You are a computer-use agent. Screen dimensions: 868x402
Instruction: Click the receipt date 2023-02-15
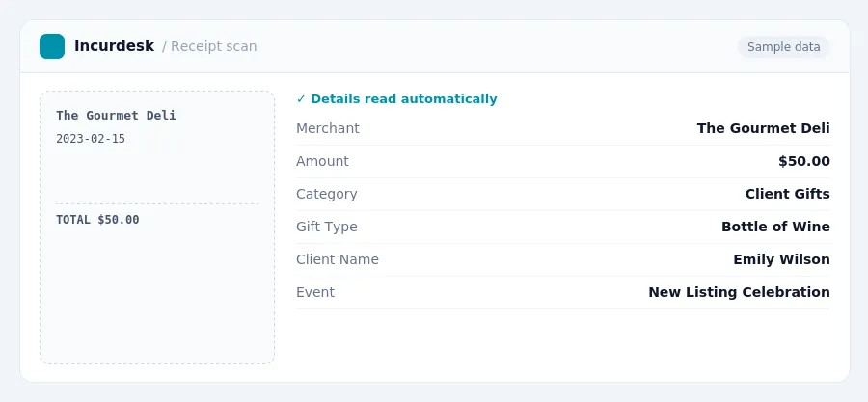pos(91,139)
